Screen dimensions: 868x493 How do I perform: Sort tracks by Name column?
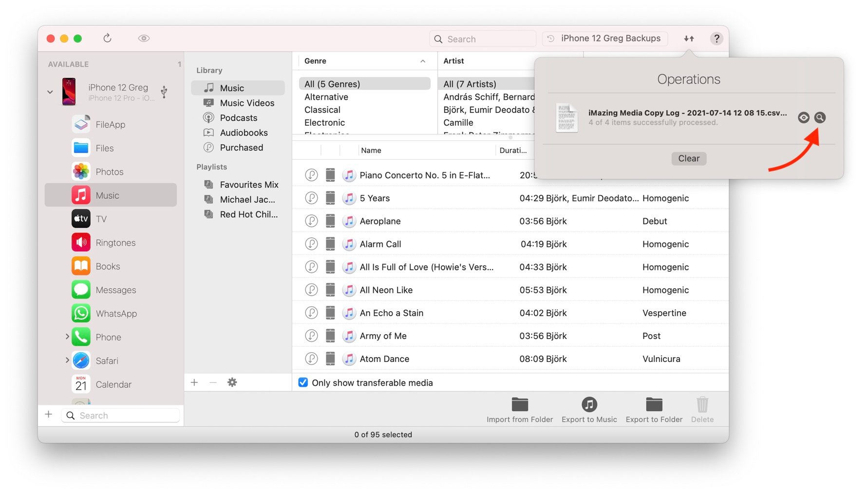(x=427, y=151)
